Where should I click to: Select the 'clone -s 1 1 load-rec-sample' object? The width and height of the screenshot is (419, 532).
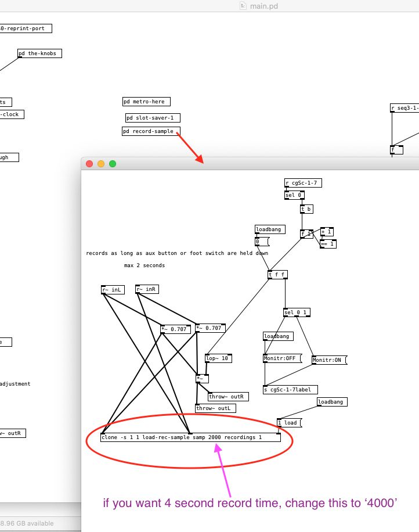(190, 437)
